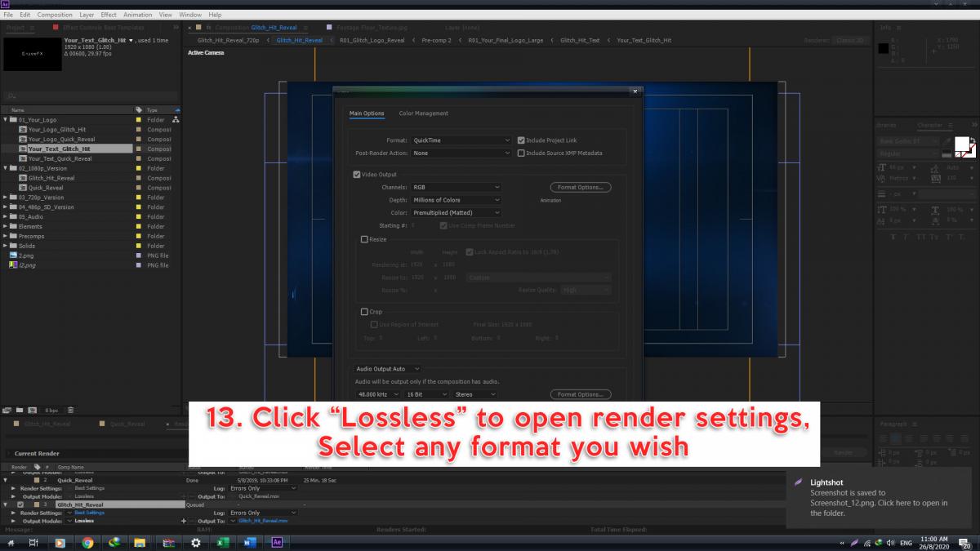The image size is (980, 551).
Task: Click the Video Format Options button
Action: point(580,187)
